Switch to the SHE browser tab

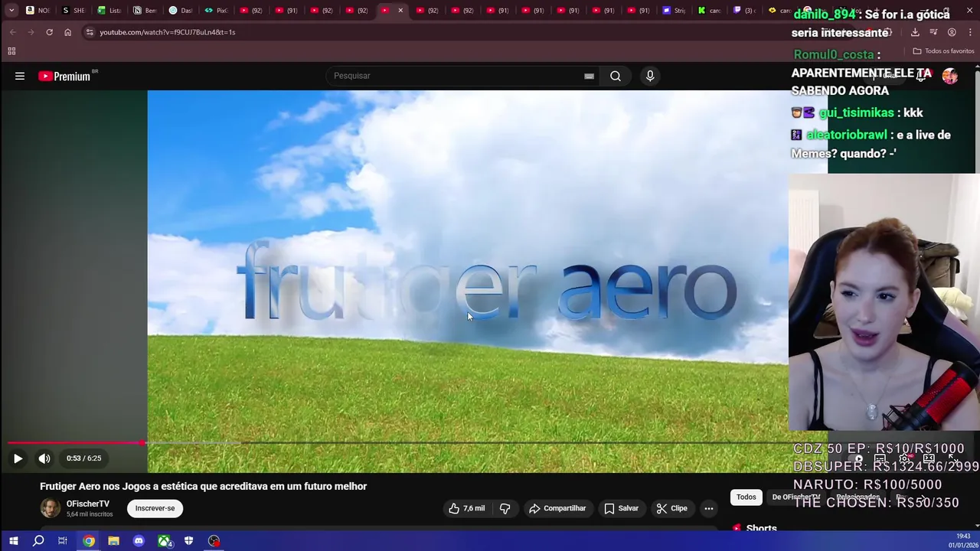[x=73, y=10]
